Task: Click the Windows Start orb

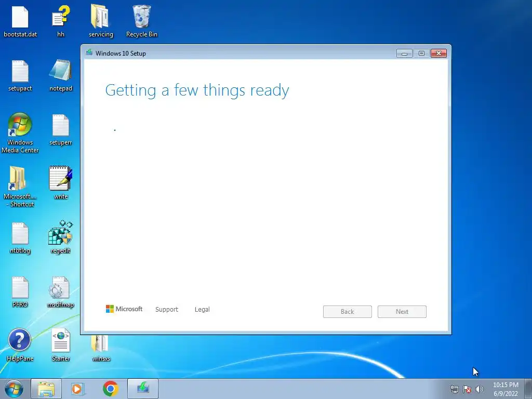Action: coord(14,389)
